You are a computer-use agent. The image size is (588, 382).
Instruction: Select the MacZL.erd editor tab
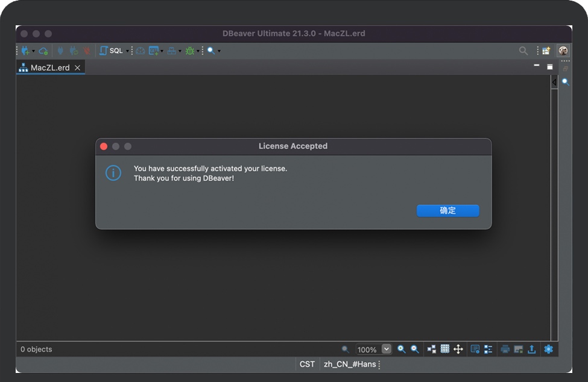click(50, 68)
